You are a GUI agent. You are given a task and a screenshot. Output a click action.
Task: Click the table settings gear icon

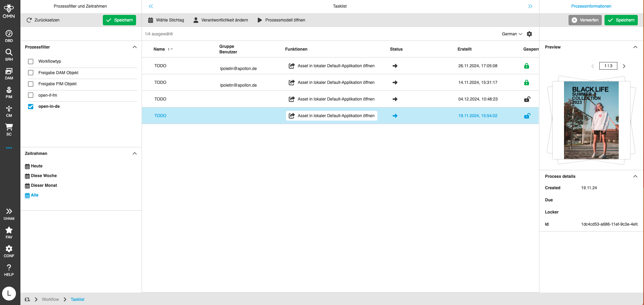tap(529, 34)
